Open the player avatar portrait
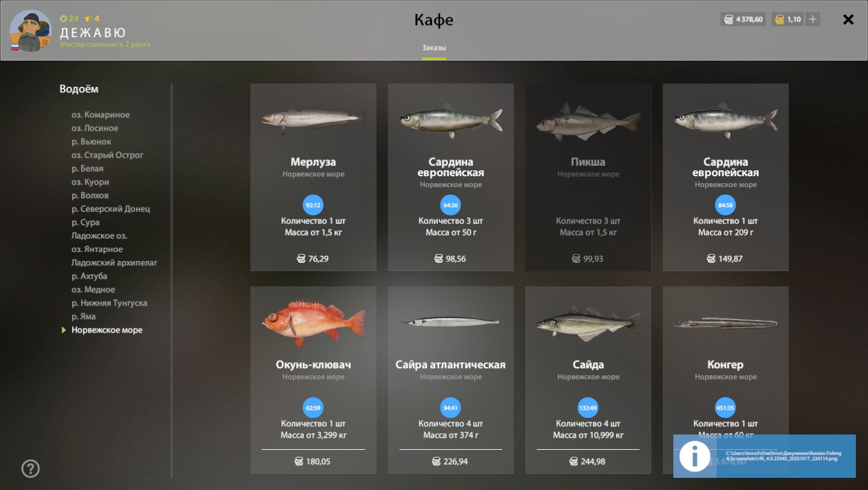868x490 pixels. click(x=30, y=31)
